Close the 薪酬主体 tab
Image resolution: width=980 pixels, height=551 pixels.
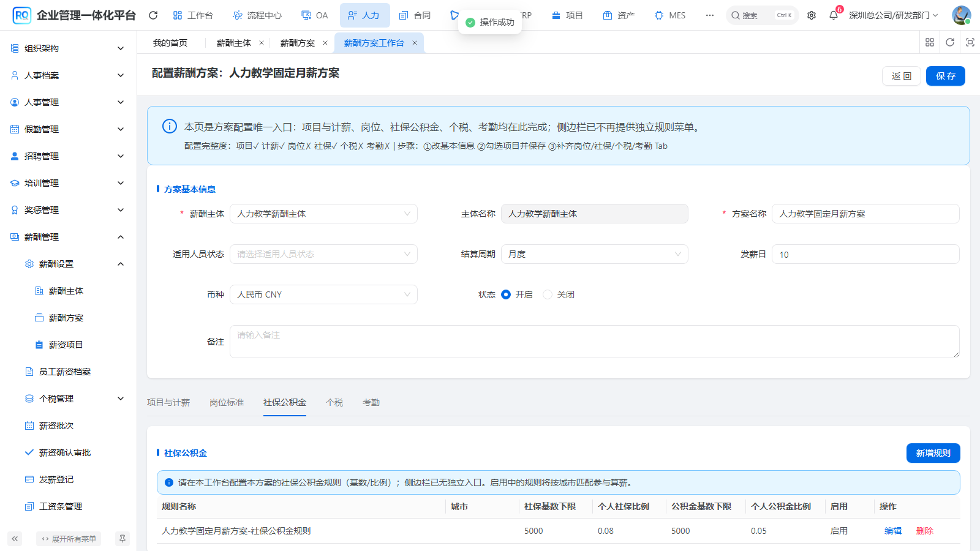click(x=262, y=43)
